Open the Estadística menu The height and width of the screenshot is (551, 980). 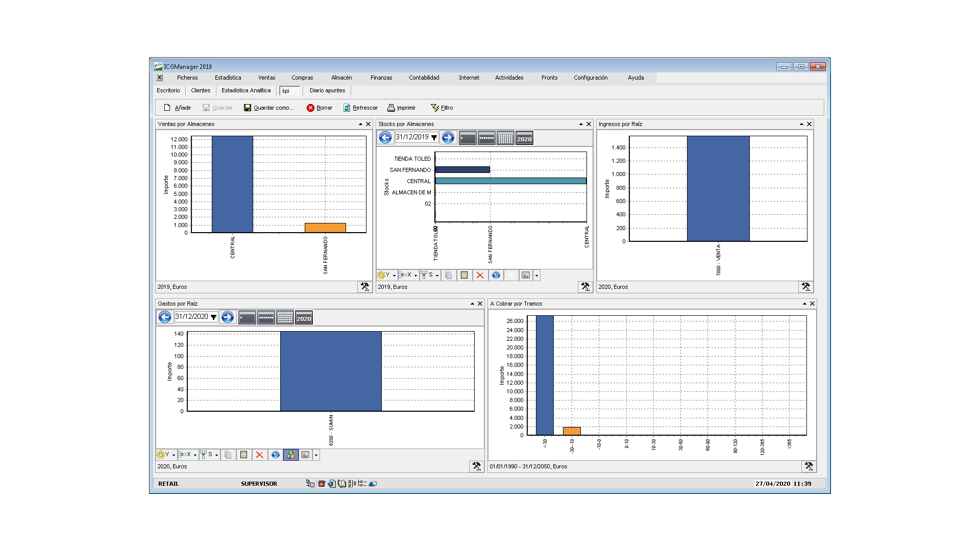pyautogui.click(x=228, y=78)
